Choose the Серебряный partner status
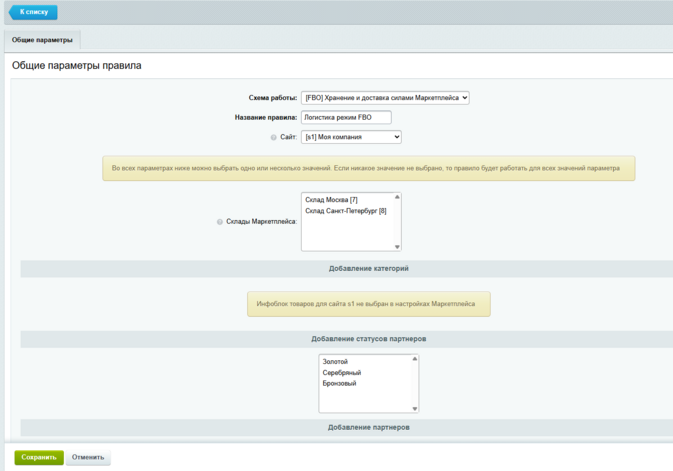673x471 pixels. click(x=341, y=373)
